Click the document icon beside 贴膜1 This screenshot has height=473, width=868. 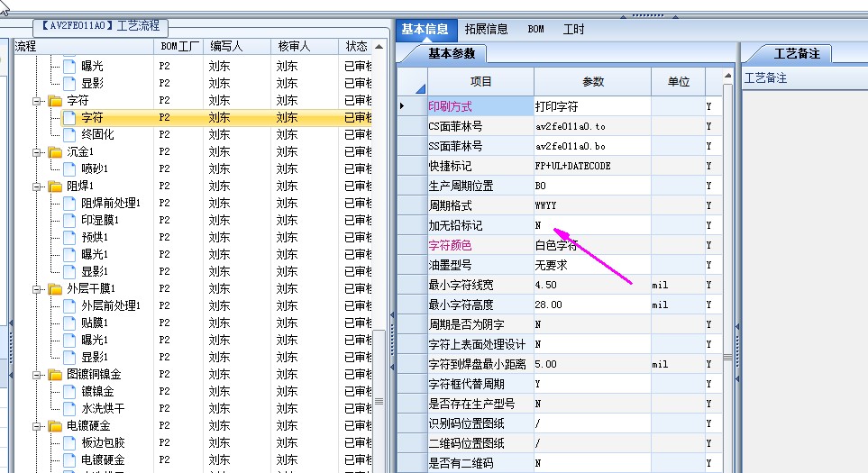[x=69, y=323]
